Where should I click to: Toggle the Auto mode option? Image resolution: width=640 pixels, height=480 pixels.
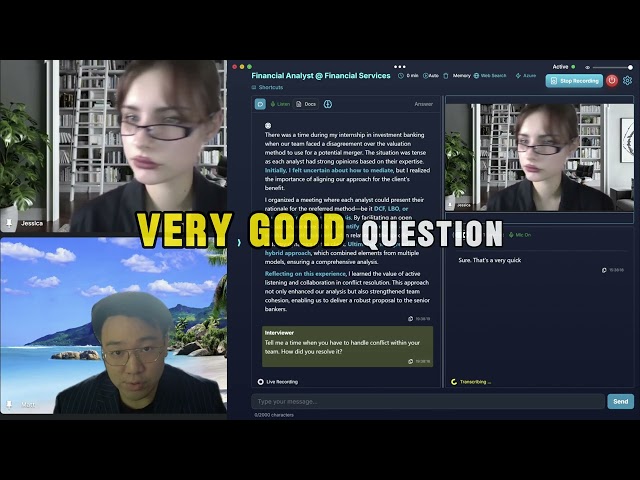point(431,76)
